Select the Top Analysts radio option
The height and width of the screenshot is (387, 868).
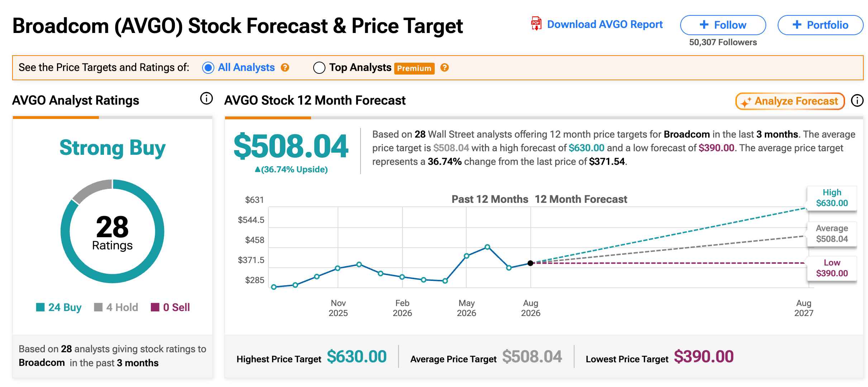[x=319, y=68]
